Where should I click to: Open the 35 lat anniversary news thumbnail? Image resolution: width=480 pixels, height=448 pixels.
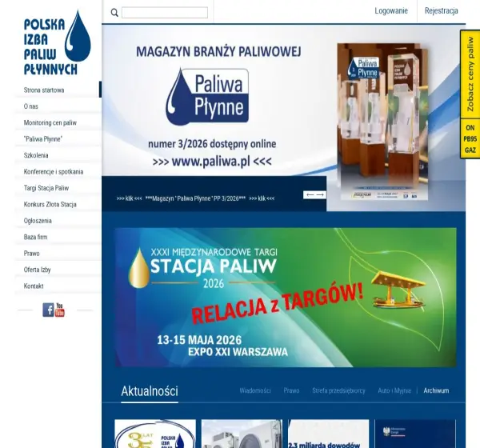click(x=155, y=434)
